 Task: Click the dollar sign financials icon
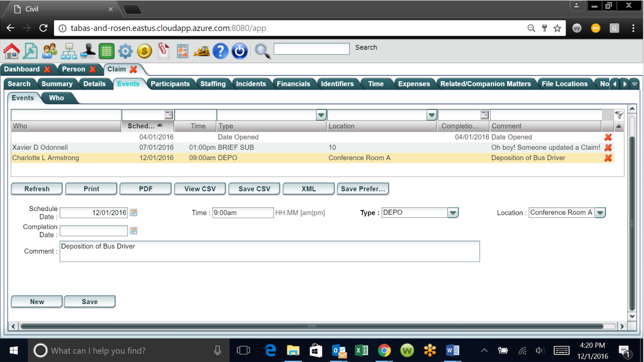pyautogui.click(x=144, y=51)
